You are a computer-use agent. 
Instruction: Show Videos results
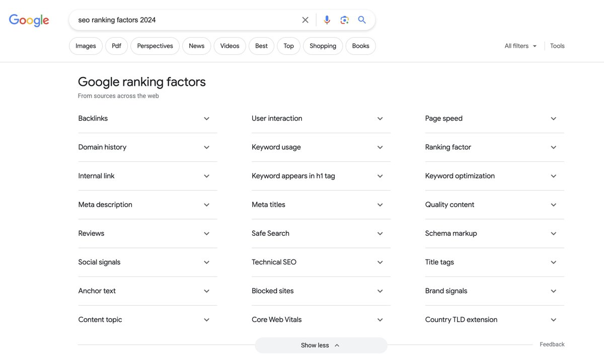point(230,46)
